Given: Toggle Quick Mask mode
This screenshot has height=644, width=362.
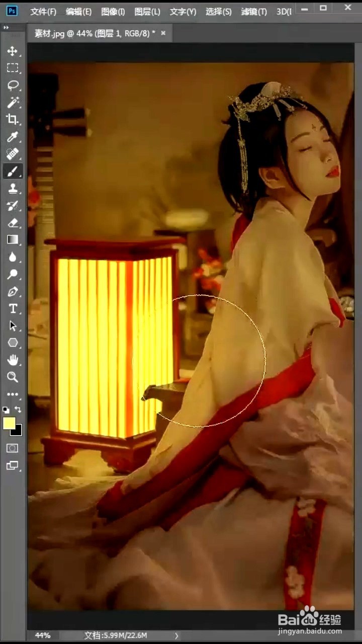Looking at the screenshot, I should 13,448.
